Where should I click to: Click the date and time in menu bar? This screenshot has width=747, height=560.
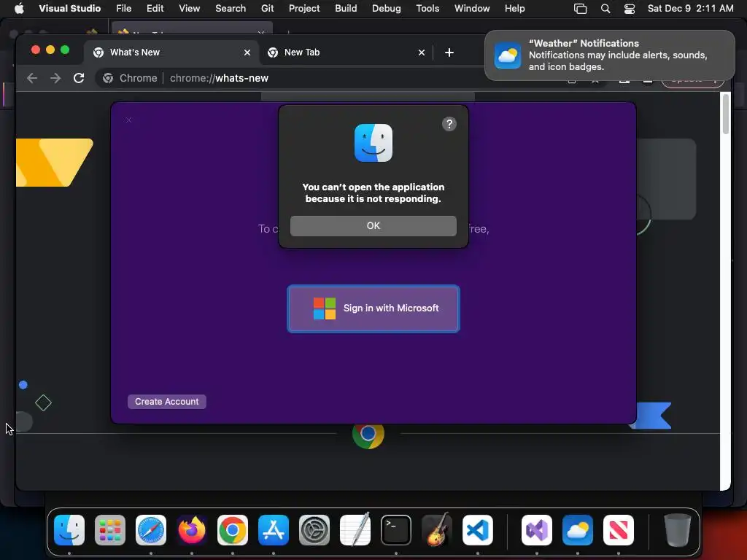(690, 8)
